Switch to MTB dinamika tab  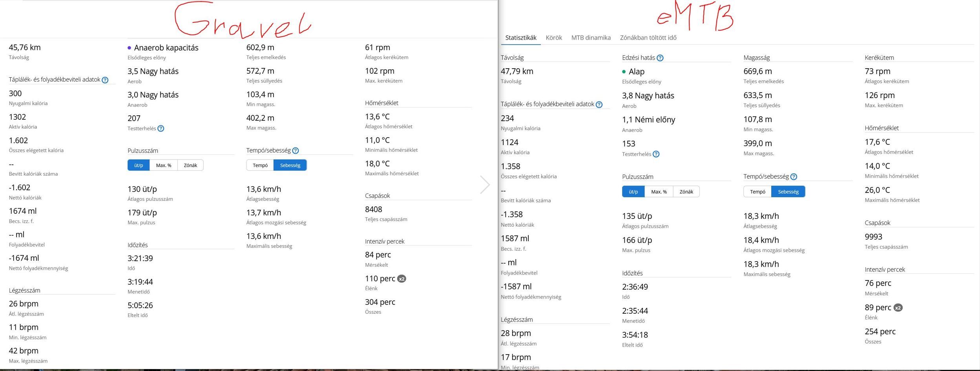pos(591,38)
